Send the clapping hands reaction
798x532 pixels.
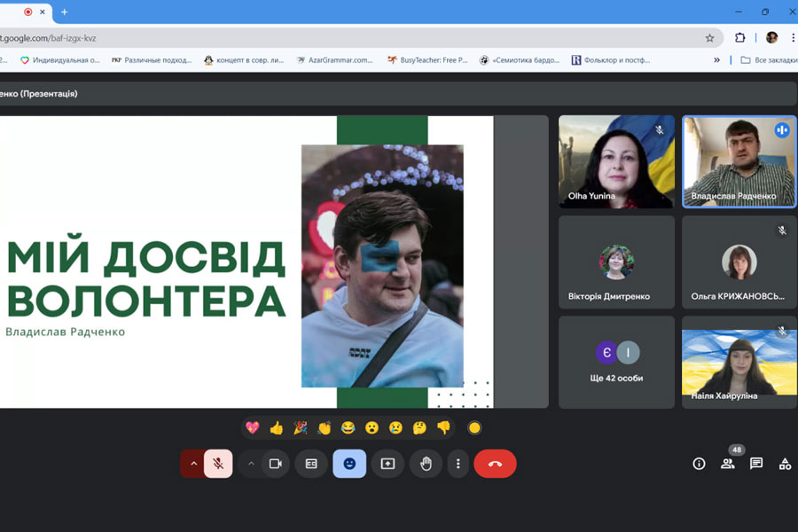pyautogui.click(x=325, y=427)
